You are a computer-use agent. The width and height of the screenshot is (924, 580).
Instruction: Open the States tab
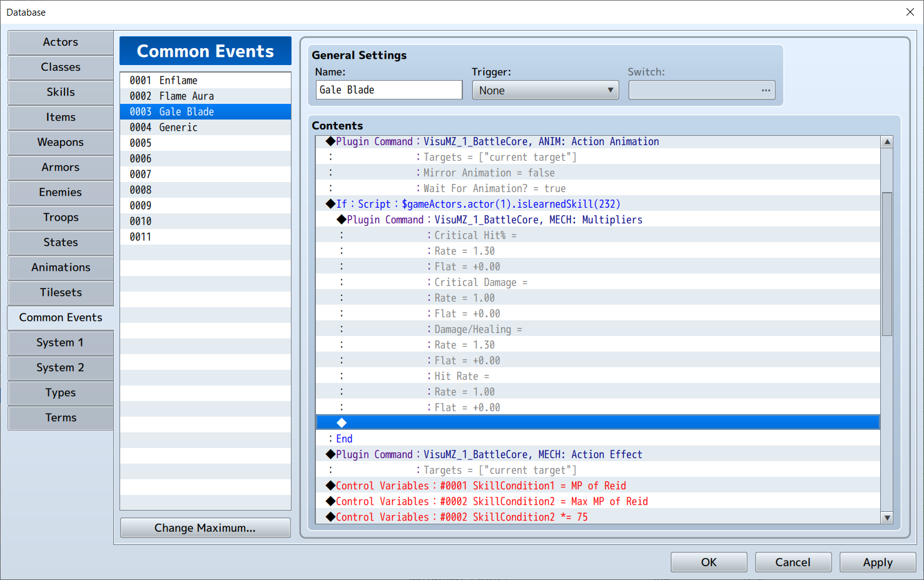61,243
